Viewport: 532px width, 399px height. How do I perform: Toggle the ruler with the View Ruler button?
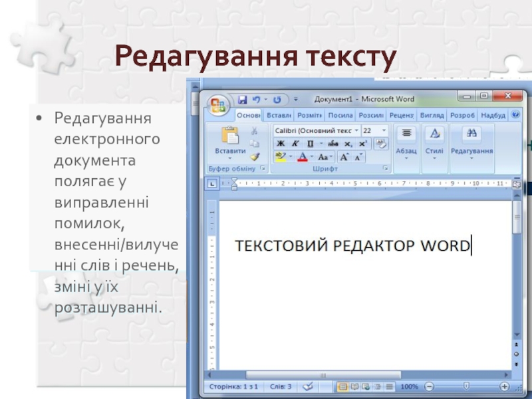click(x=516, y=184)
